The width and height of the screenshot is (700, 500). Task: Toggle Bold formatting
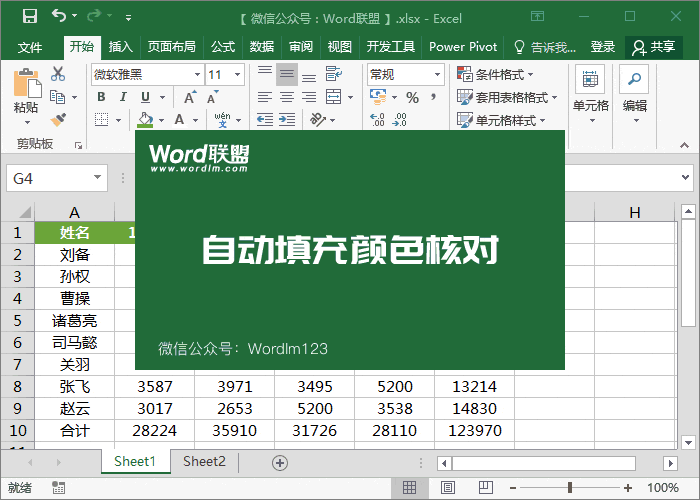point(101,97)
